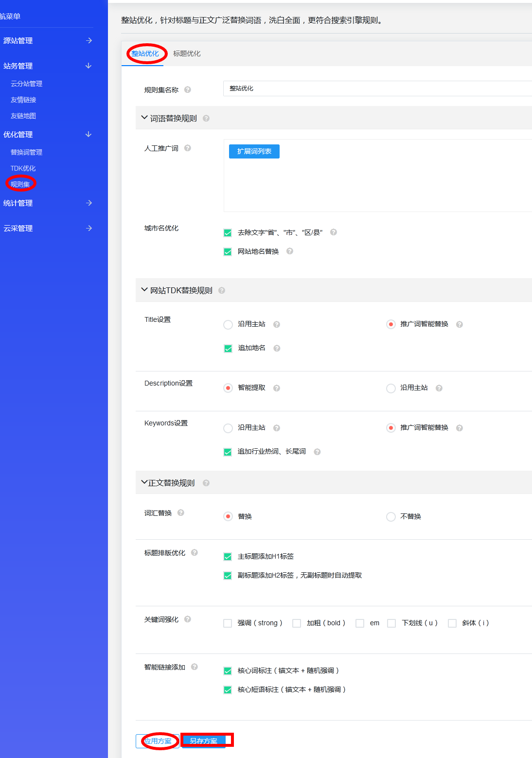532x758 pixels.
Task: Click the 扩展词列表 button
Action: coord(254,152)
